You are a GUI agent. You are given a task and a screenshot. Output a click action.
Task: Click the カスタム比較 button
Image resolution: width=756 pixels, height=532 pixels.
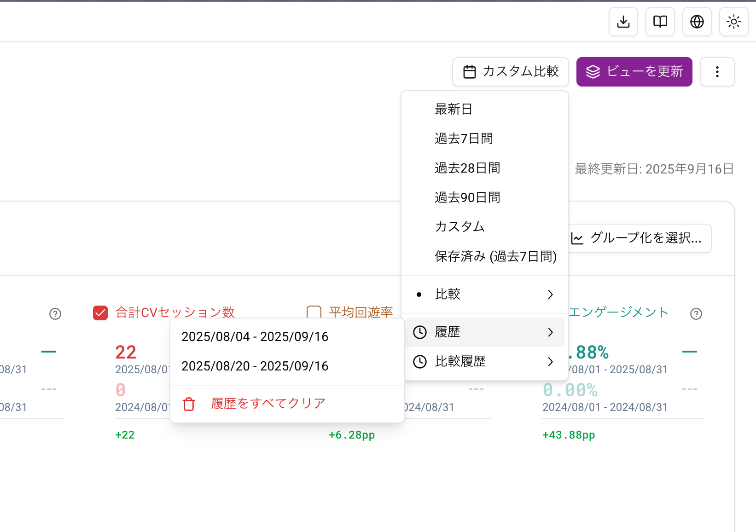(510, 72)
